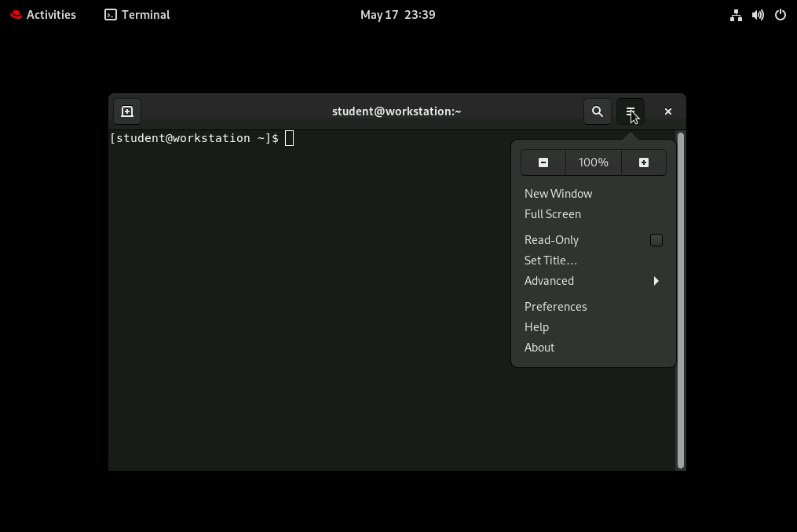Open the network status icon

736,15
